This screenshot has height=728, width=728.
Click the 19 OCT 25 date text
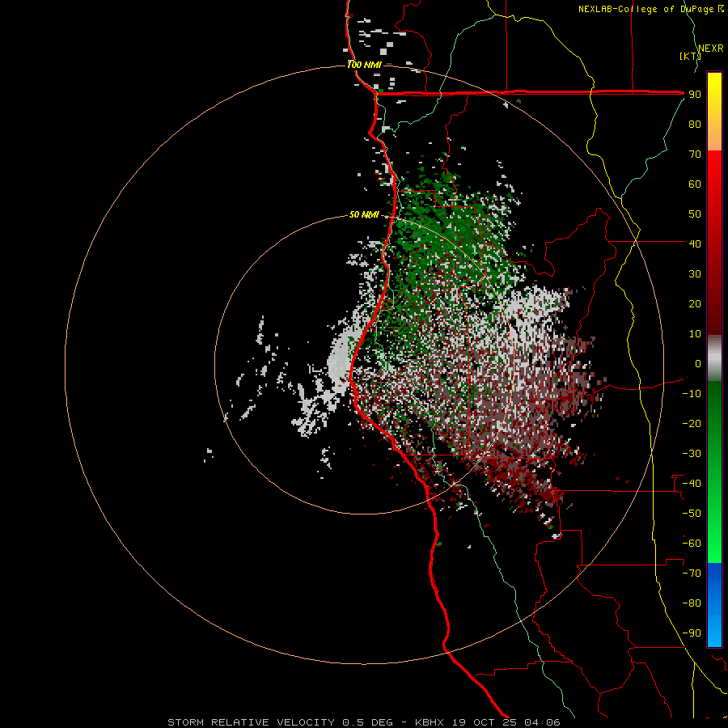click(x=485, y=722)
